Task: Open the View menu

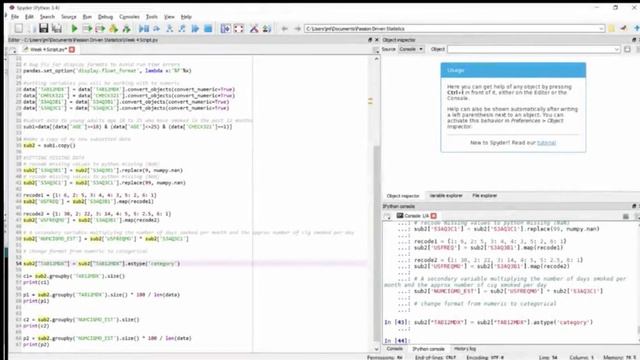Action: (x=169, y=17)
